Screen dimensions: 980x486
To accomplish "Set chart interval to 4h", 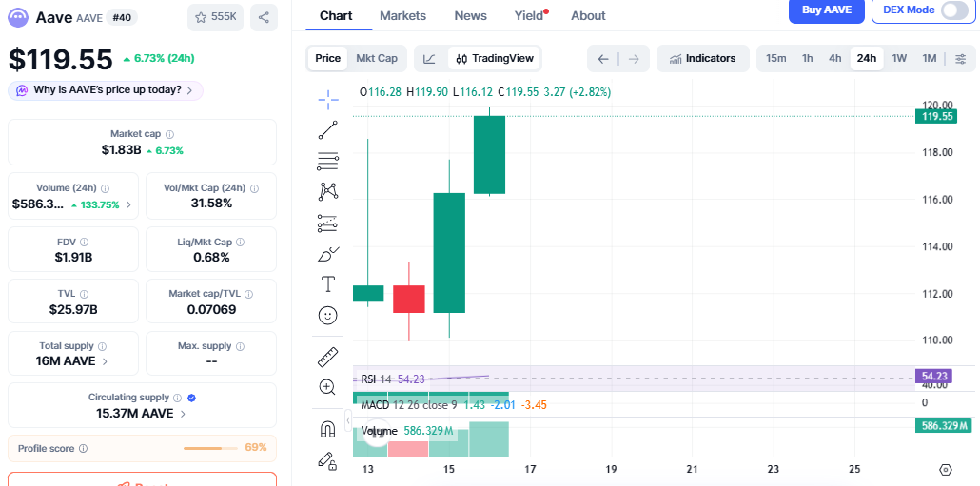I will tap(835, 59).
